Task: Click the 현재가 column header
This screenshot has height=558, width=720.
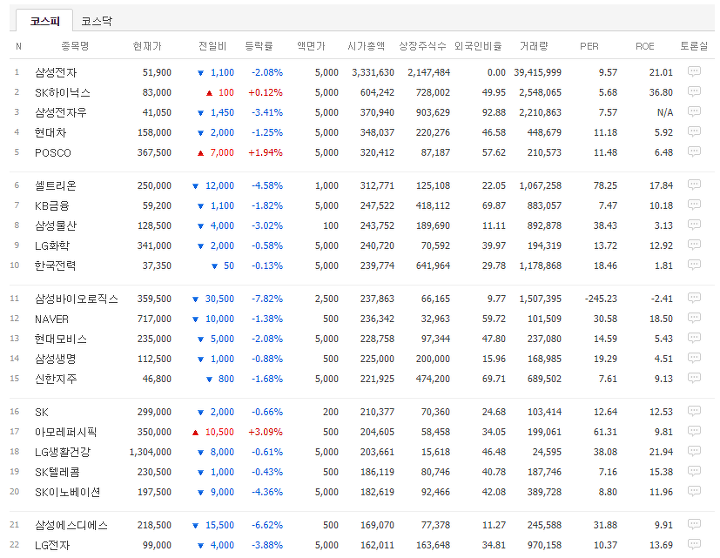Action: point(147,46)
